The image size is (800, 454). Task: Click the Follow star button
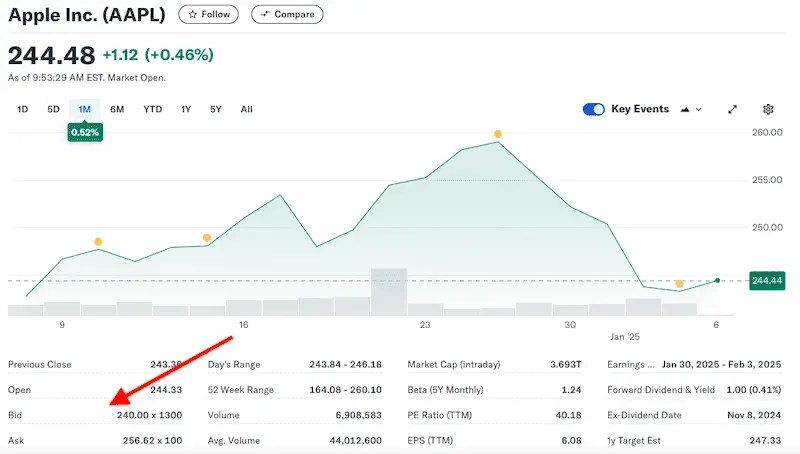pyautogui.click(x=208, y=14)
